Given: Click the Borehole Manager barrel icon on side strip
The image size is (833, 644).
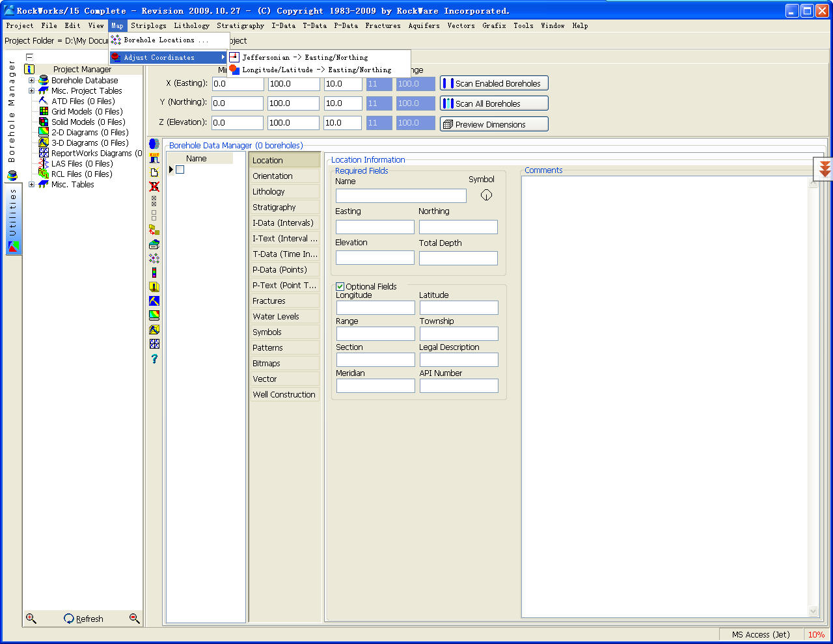Looking at the screenshot, I should (12, 176).
